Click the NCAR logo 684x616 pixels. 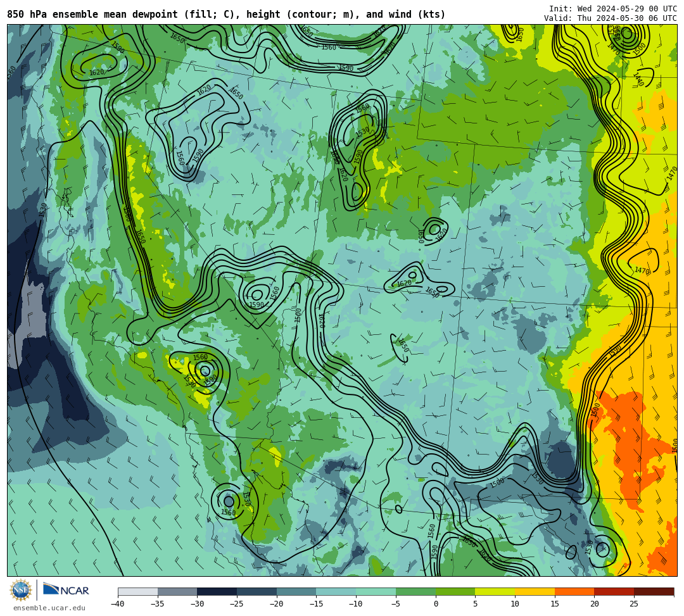(66, 590)
